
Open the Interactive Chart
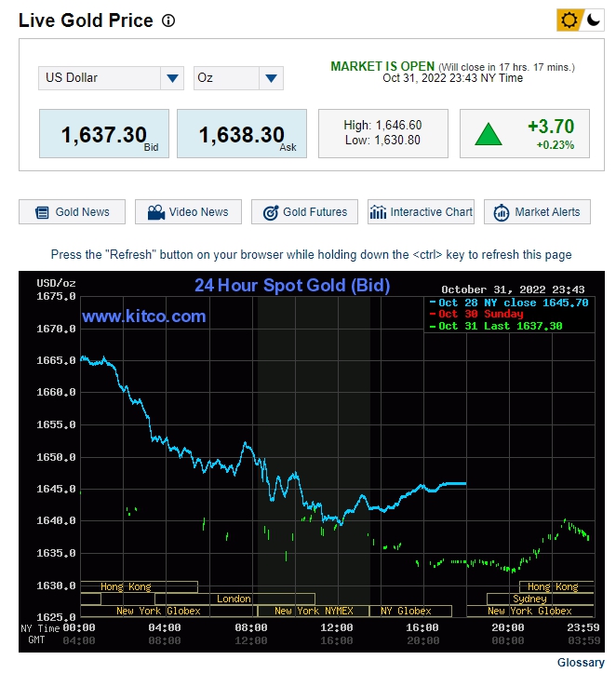pyautogui.click(x=421, y=211)
